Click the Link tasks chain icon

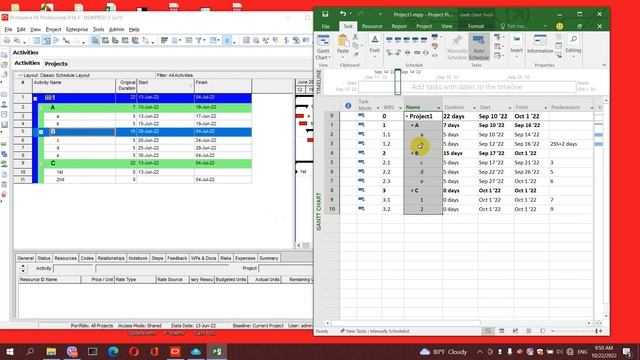[417, 52]
